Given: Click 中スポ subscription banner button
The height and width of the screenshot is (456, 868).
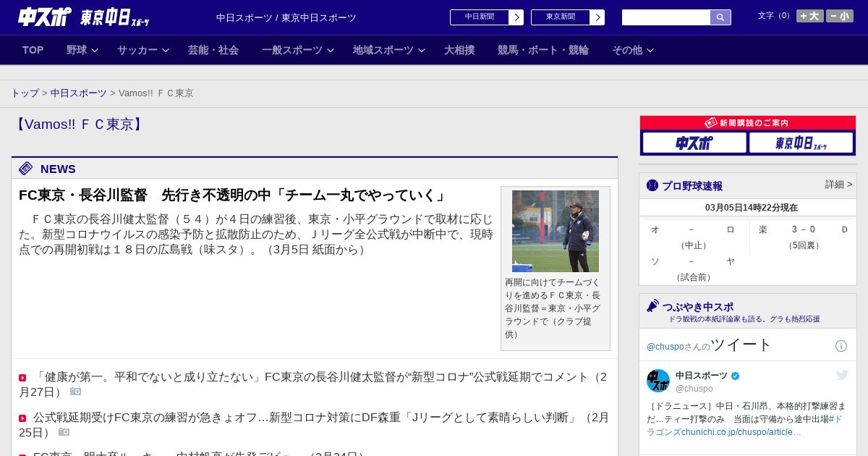Looking at the screenshot, I should 694,143.
